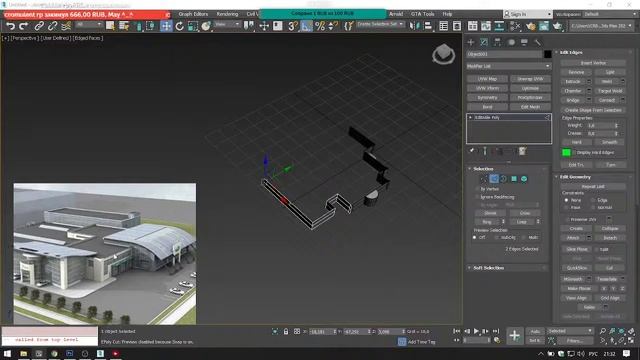Open the Motion command panel tab
Viewport: 640px width, 360px height.
(511, 42)
